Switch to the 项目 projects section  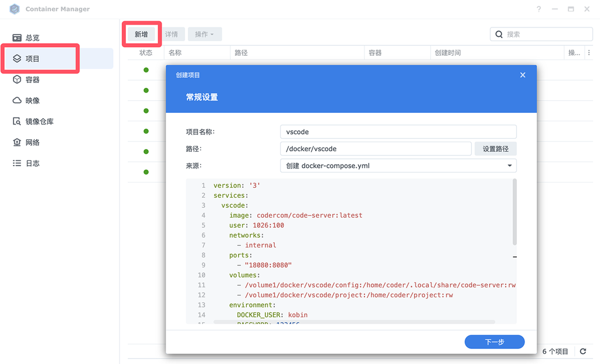(x=35, y=58)
